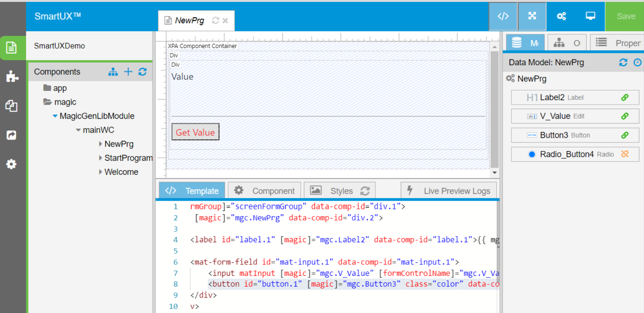
Task: Click the green Save button
Action: (x=626, y=16)
